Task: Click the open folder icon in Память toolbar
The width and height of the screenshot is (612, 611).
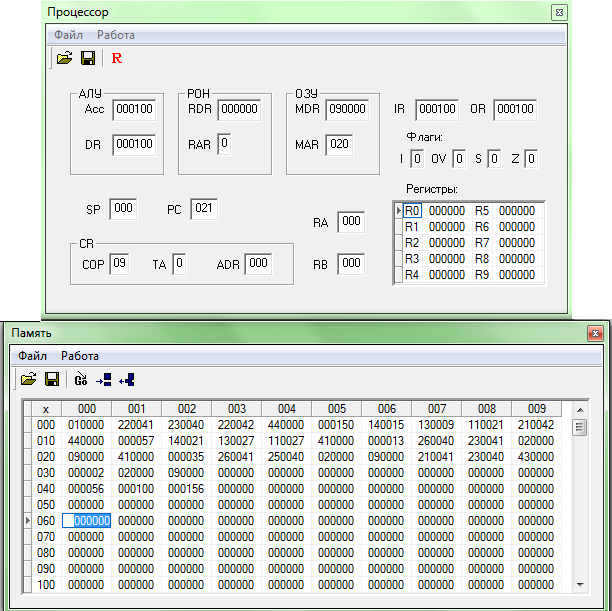Action: (28, 379)
